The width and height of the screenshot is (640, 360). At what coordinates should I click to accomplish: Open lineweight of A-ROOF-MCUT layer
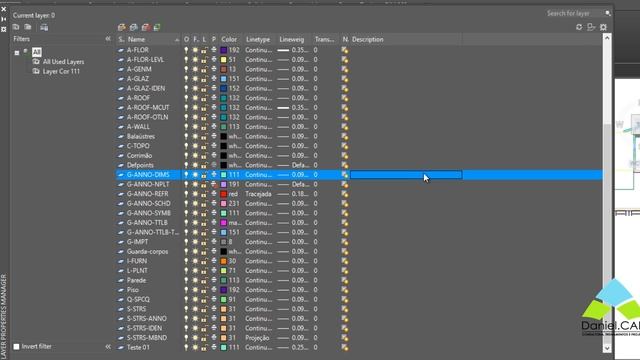click(293, 107)
